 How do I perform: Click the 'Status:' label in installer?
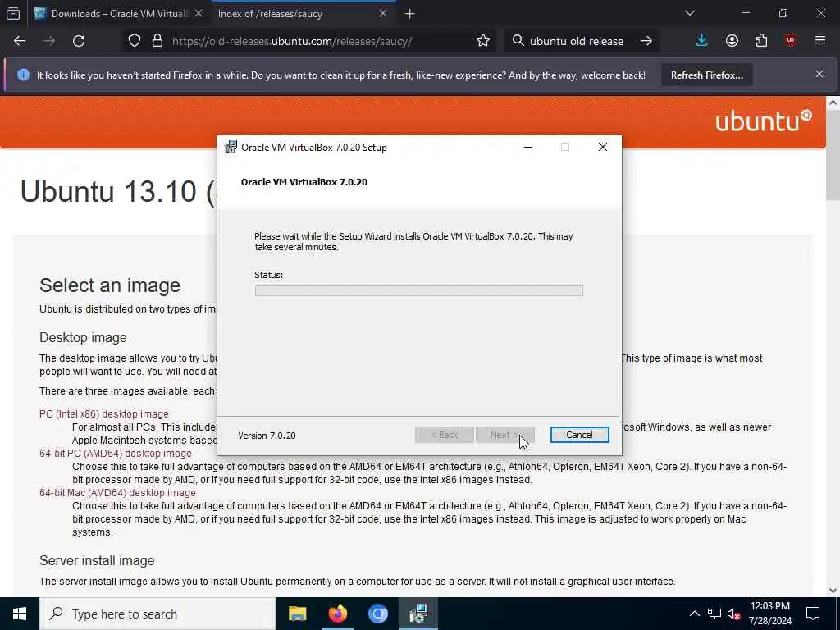268,275
